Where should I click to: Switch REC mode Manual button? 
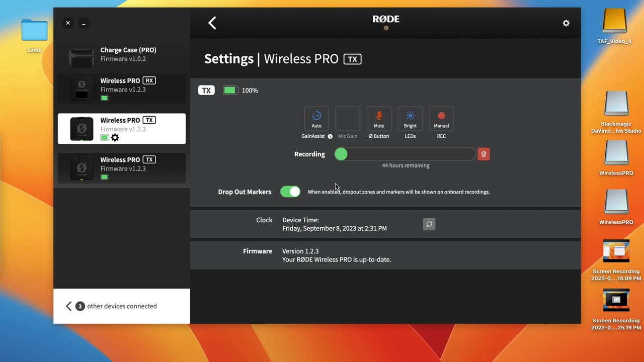tap(441, 119)
